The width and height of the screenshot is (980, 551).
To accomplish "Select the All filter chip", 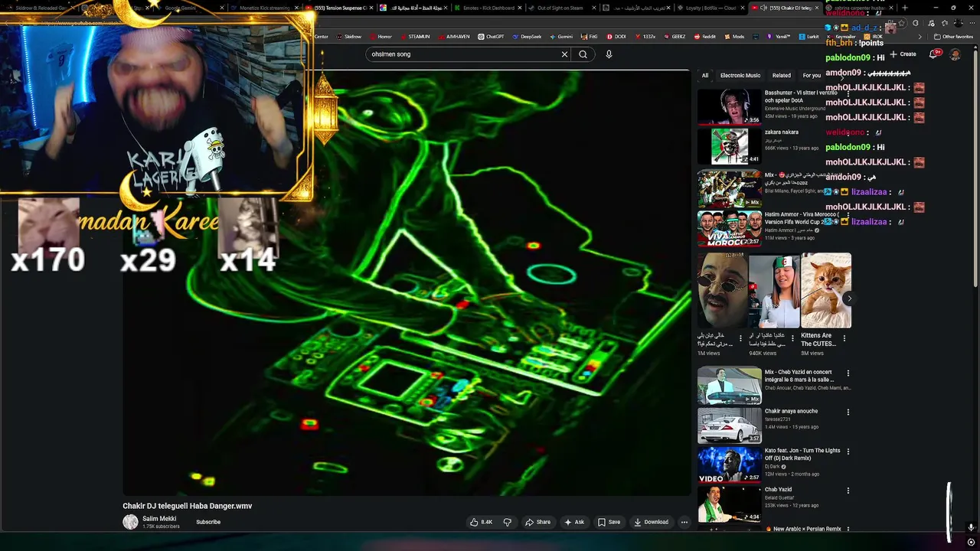I will coord(705,76).
